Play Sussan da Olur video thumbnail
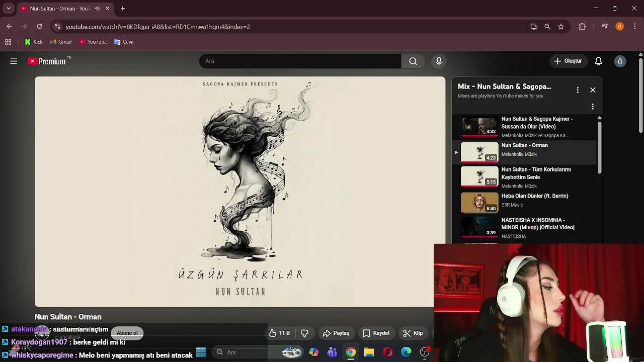 479,127
